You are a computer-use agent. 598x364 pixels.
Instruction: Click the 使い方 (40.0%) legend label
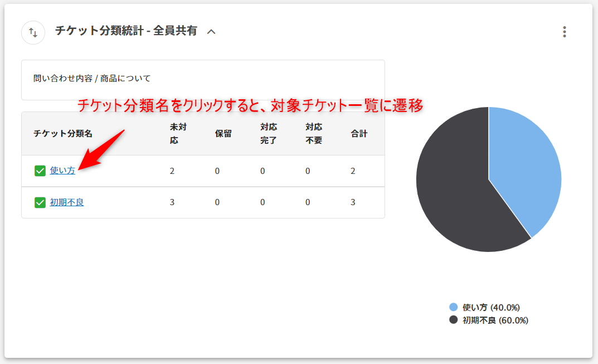(491, 307)
